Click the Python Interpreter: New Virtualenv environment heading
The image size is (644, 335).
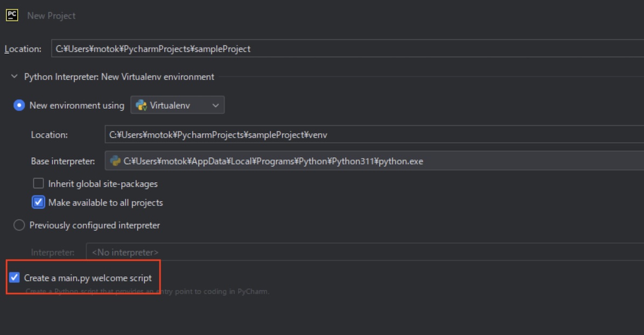(119, 77)
